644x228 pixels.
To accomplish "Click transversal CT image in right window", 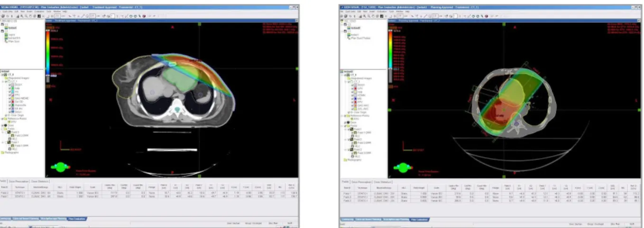I will 514,100.
